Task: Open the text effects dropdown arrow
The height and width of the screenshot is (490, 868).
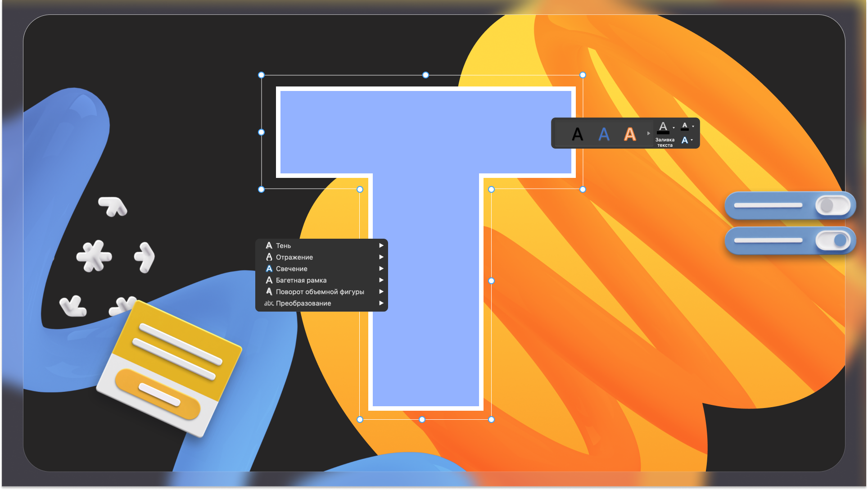Action: 692,141
